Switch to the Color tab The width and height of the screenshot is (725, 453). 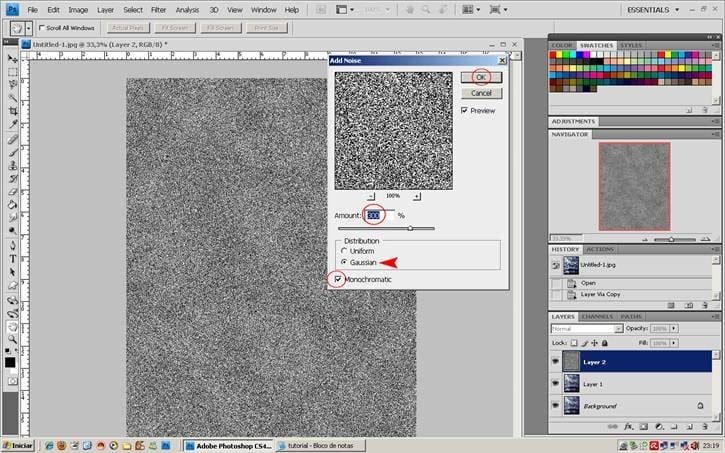click(562, 45)
